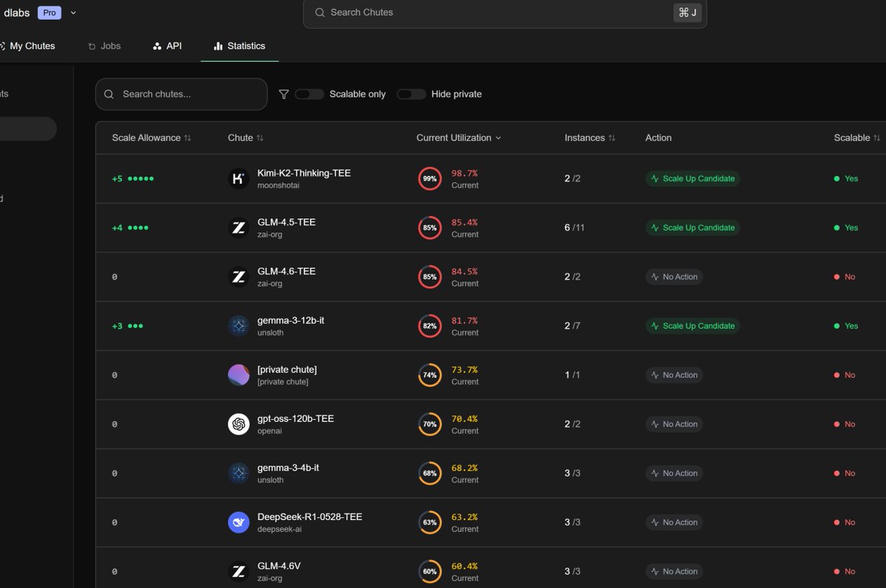
Task: Click the 74% utilization ring for private chute
Action: [x=430, y=375]
